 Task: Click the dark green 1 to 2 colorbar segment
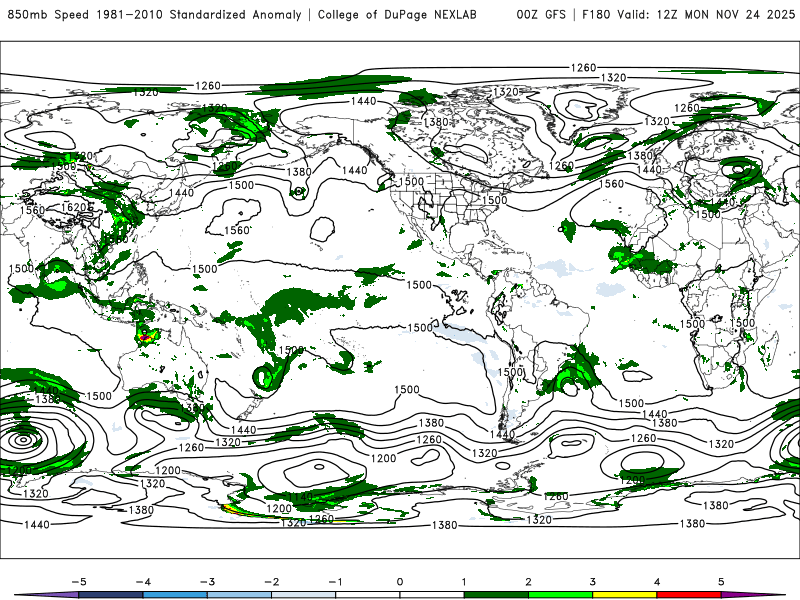pos(496,595)
